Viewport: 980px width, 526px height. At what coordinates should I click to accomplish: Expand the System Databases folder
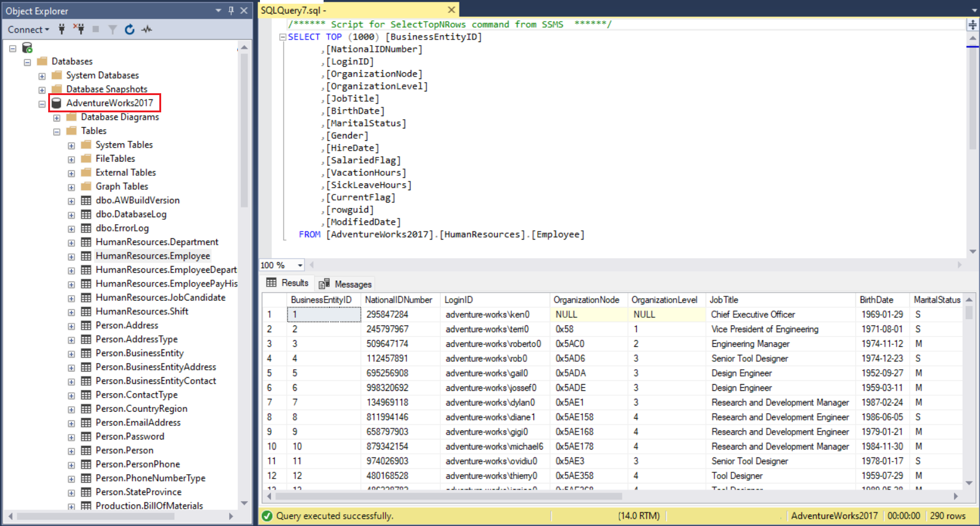click(x=42, y=76)
